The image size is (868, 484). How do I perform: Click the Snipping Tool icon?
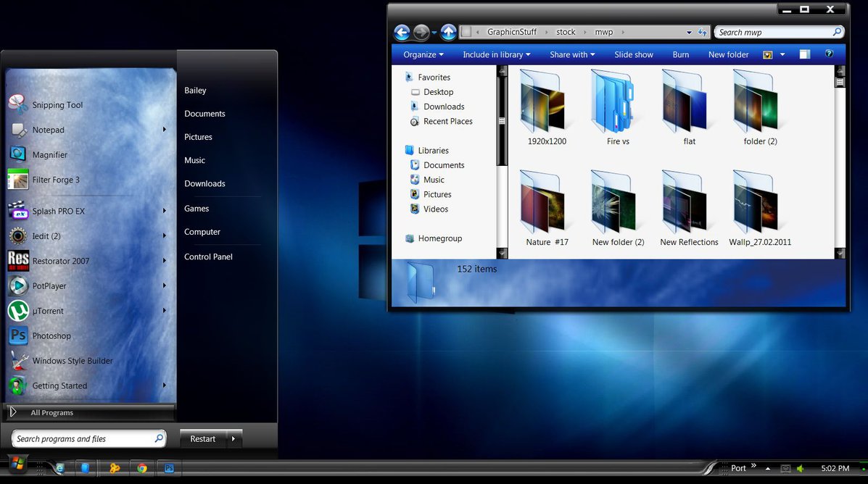pyautogui.click(x=18, y=104)
